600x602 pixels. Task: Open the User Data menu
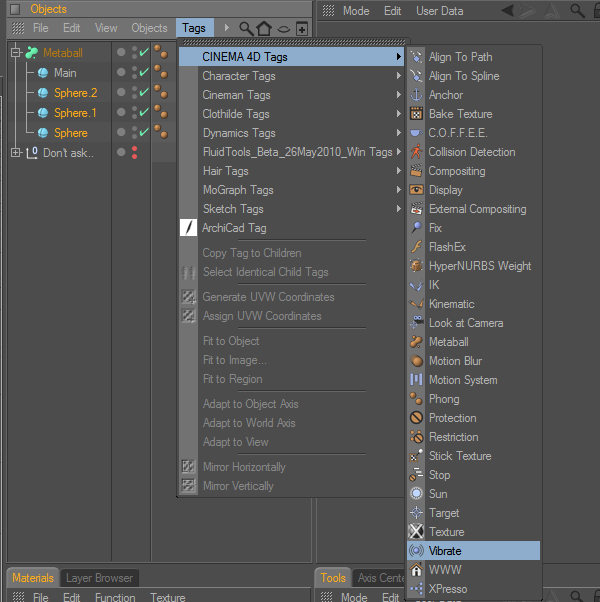click(440, 11)
